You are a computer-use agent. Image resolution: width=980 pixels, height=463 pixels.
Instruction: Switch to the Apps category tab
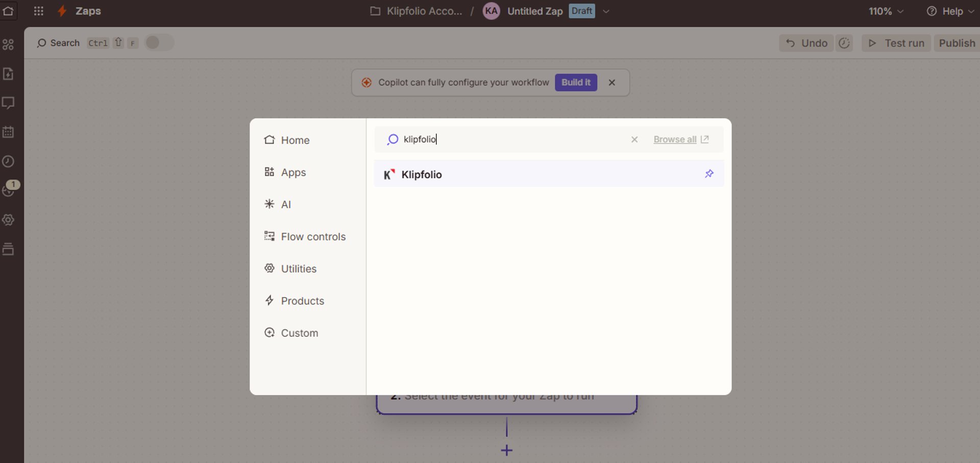coord(293,172)
